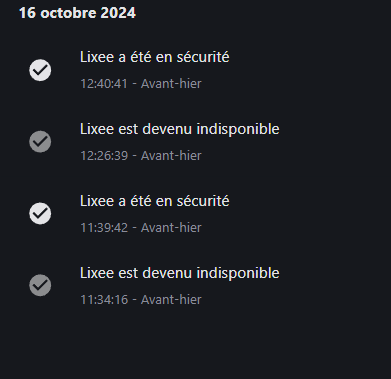
Task: Select the word 'Lixee' in the 11:34:16 event title
Action: (x=97, y=273)
